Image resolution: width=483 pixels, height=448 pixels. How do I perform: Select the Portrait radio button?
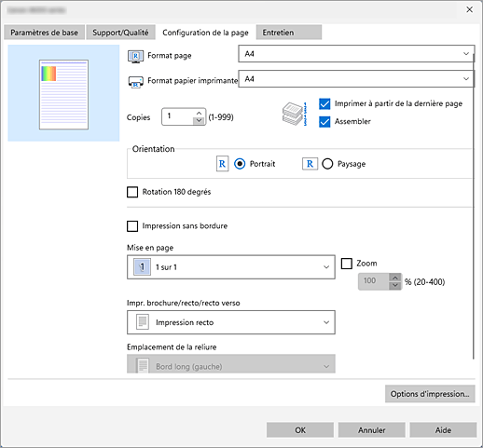(x=240, y=164)
